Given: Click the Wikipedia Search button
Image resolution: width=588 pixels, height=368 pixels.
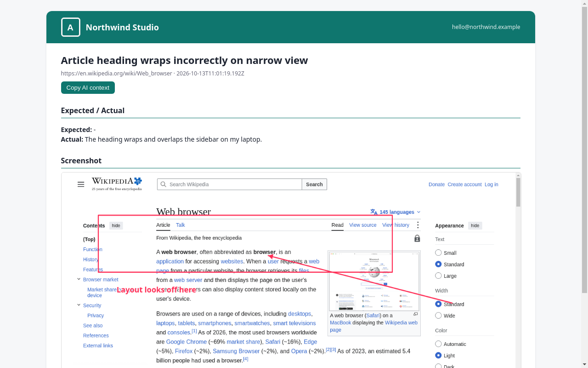Looking at the screenshot, I should click(x=314, y=184).
